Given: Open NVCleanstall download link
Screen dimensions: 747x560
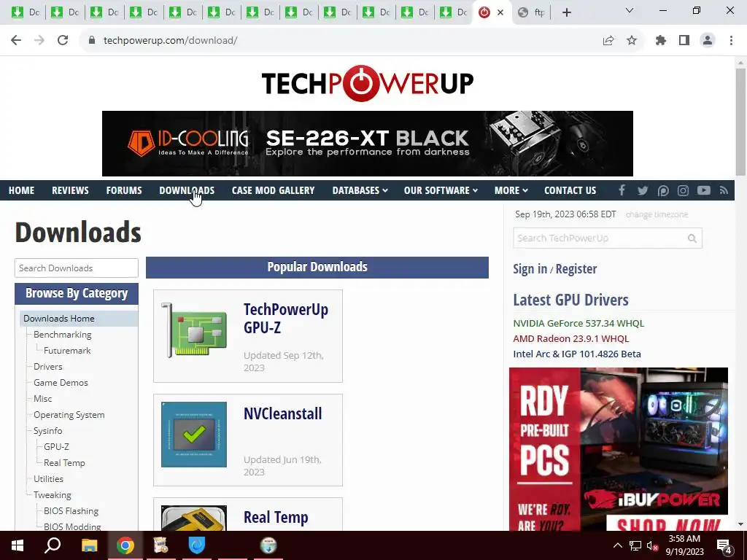Looking at the screenshot, I should [x=282, y=413].
